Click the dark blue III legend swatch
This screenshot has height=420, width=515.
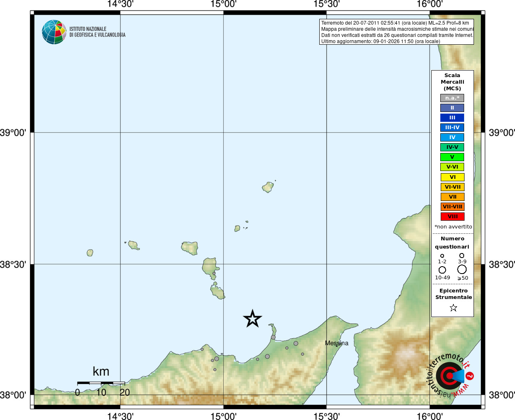click(x=452, y=118)
